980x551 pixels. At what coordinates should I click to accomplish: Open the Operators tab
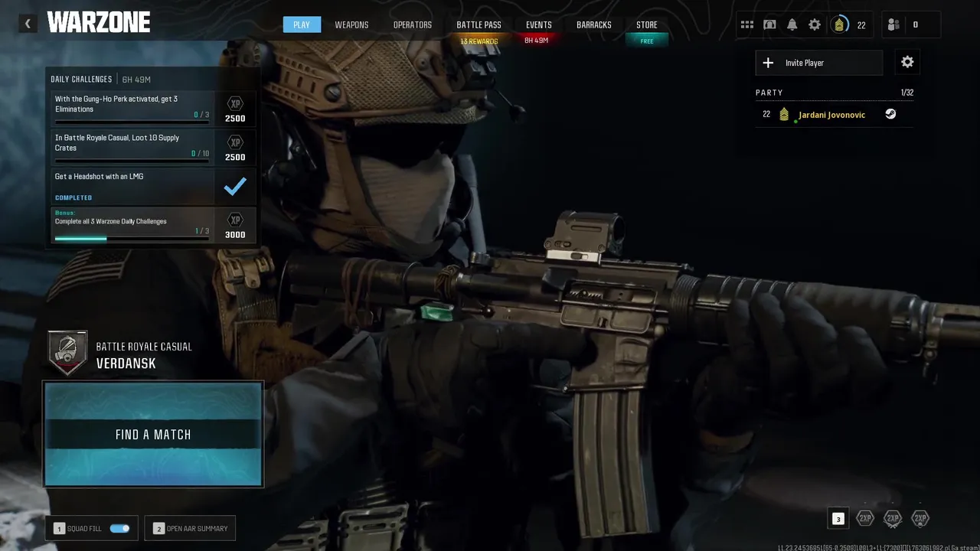[x=413, y=24]
